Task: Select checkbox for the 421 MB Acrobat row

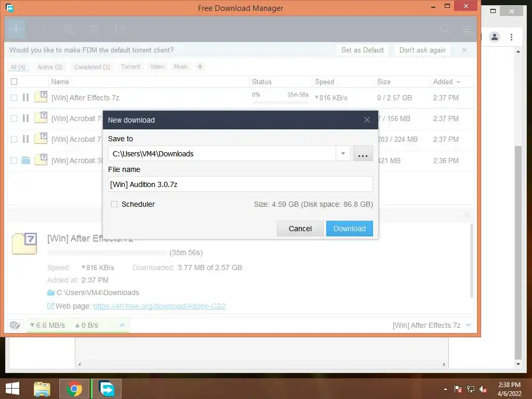Action: point(14,161)
